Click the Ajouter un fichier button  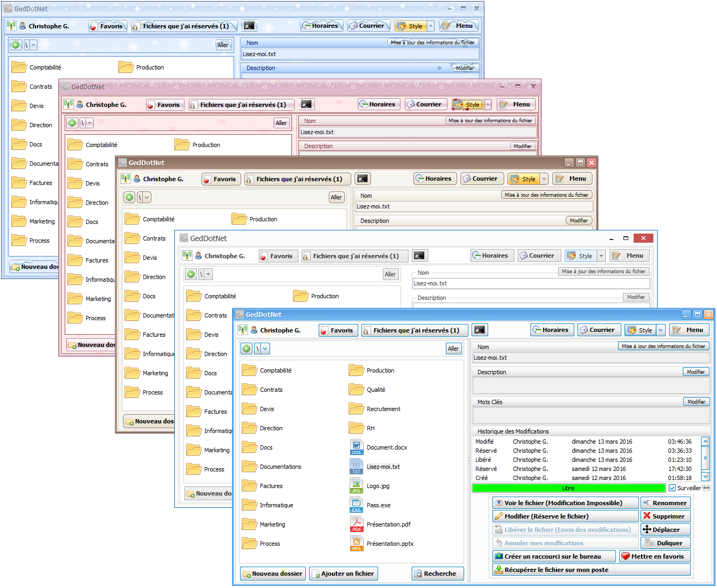pyautogui.click(x=343, y=574)
